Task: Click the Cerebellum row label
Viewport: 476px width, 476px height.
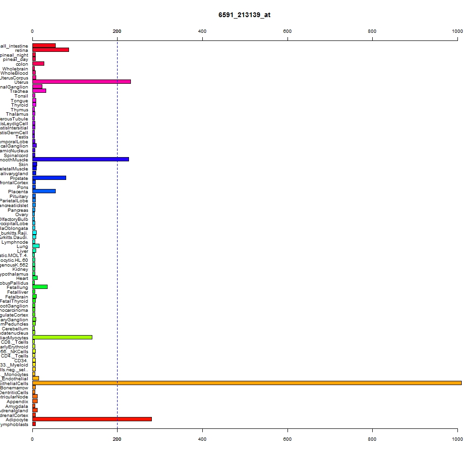Action: coord(15,329)
